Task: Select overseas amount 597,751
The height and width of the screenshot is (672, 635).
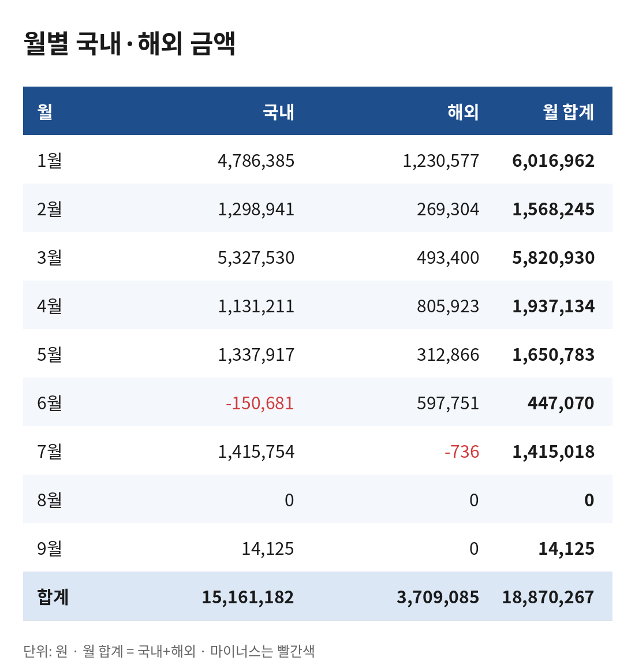Action: (448, 403)
